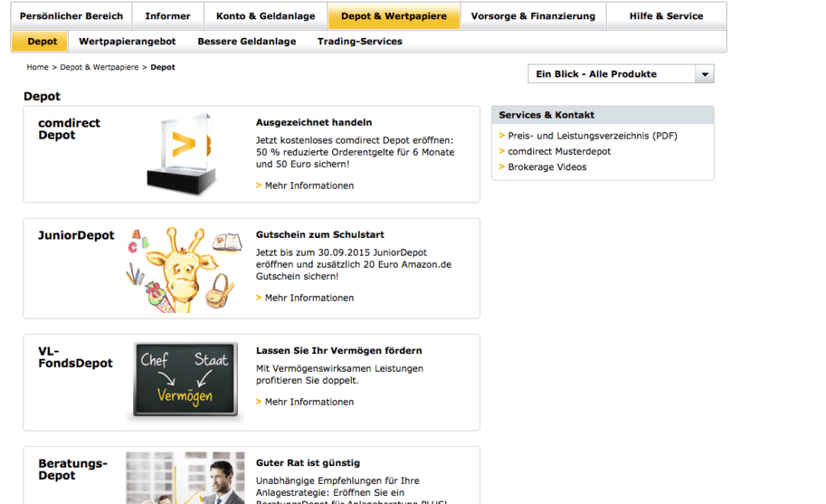Open the Brokerage Videos link
This screenshot has height=504, width=826.
point(547,167)
